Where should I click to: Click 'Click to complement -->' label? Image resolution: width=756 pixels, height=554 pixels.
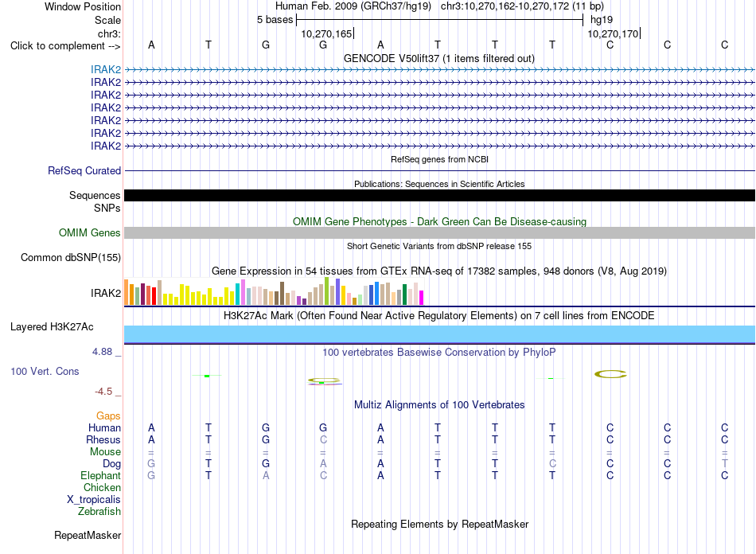tap(65, 46)
